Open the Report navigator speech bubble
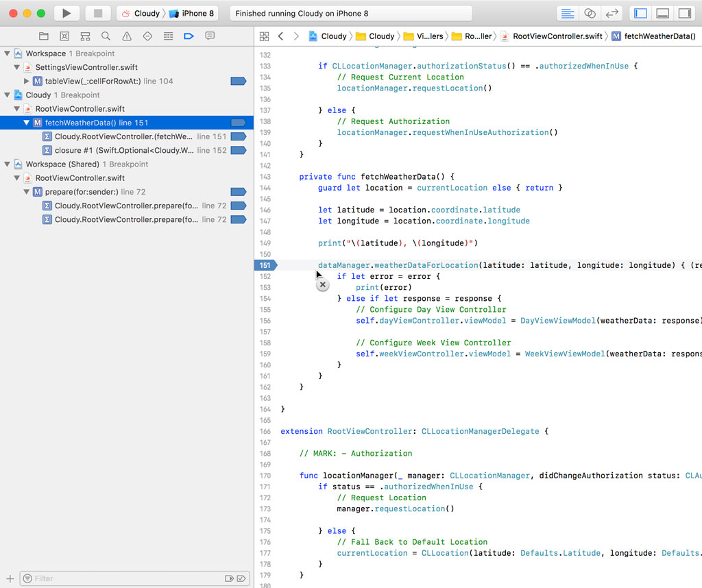The width and height of the screenshot is (702, 588). click(x=209, y=36)
